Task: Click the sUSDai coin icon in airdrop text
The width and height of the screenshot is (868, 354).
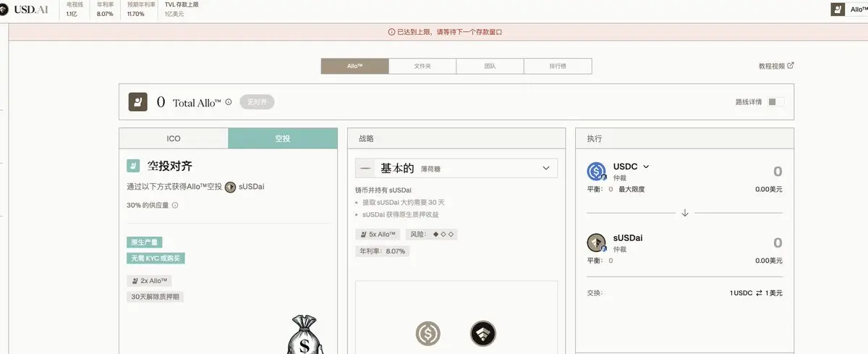Action: tap(231, 186)
